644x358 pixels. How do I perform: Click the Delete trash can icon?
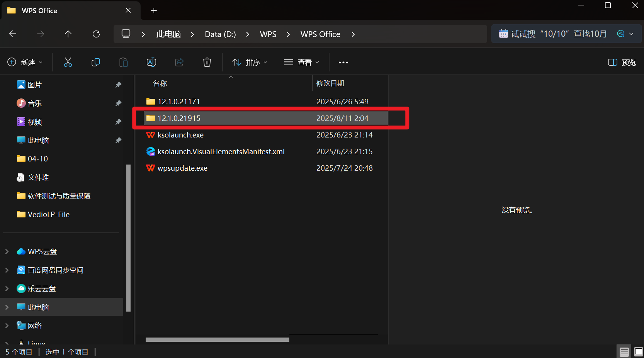tap(207, 62)
